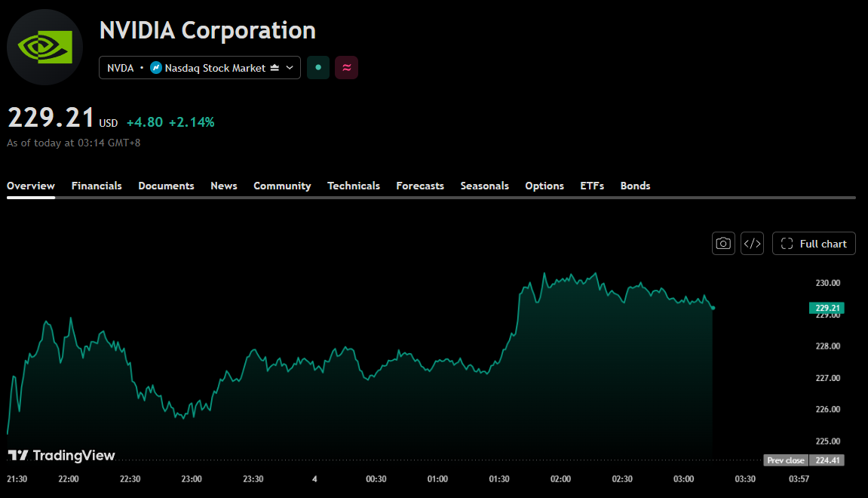Image resolution: width=868 pixels, height=498 pixels.
Task: Click the large 229.21 price value
Action: (x=51, y=118)
